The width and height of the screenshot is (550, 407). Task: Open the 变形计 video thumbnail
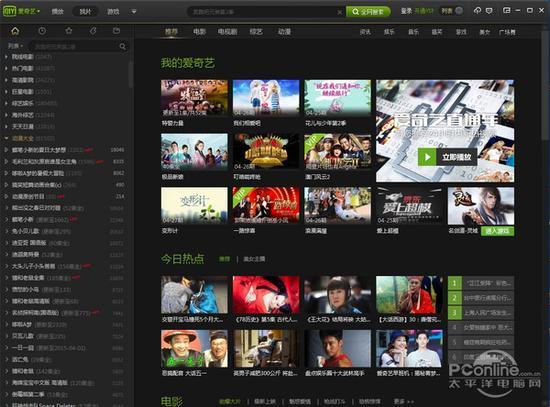pyautogui.click(x=194, y=206)
